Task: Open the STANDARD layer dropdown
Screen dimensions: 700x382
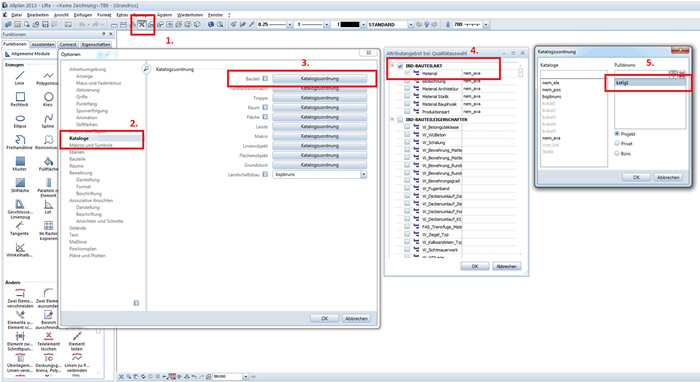Action: pyautogui.click(x=411, y=25)
